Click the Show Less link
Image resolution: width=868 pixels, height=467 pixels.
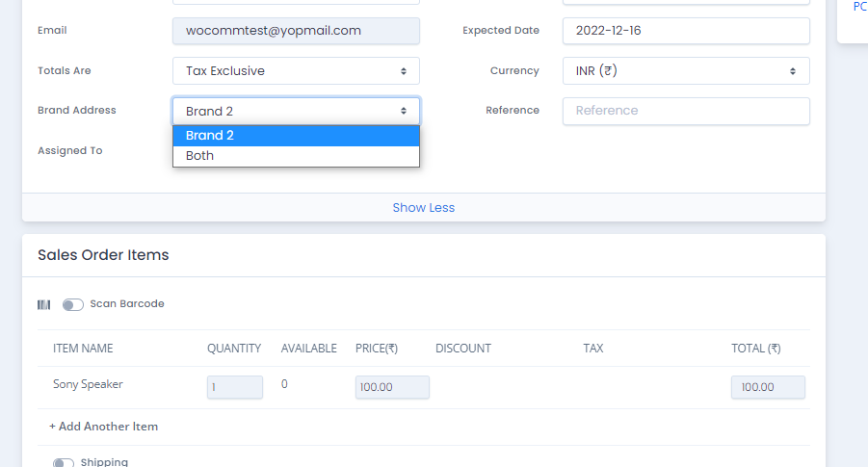click(x=424, y=207)
